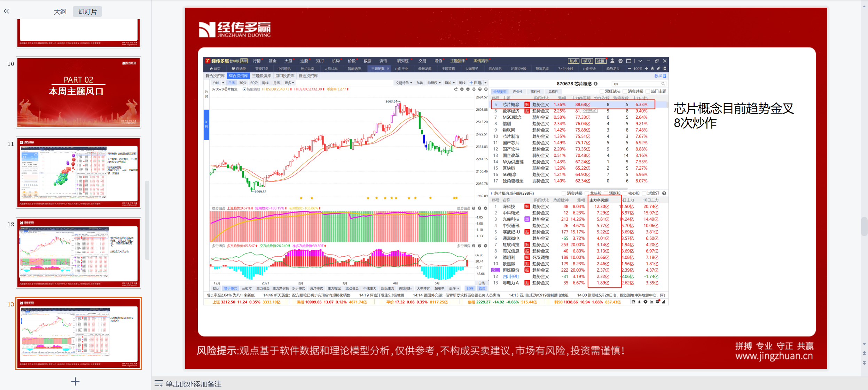The image size is (868, 390).
Task: Toggle the 智能辅助 round dropdown icon
Action: (244, 89)
